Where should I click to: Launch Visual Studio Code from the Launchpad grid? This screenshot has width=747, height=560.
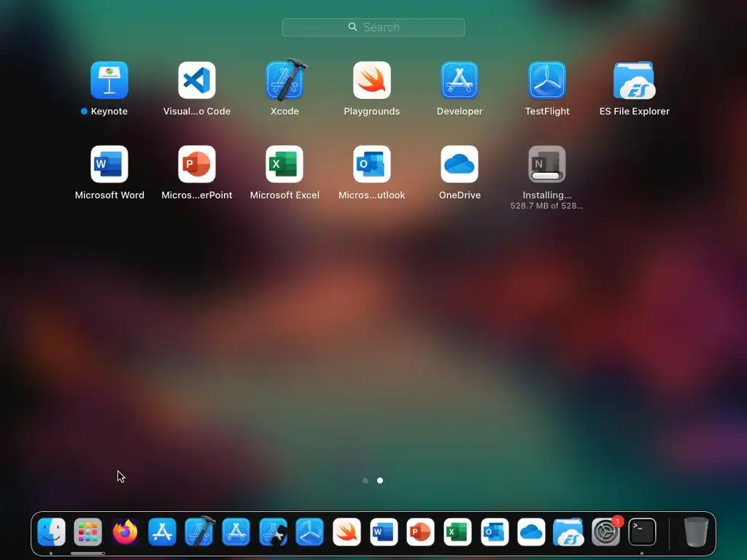(197, 80)
